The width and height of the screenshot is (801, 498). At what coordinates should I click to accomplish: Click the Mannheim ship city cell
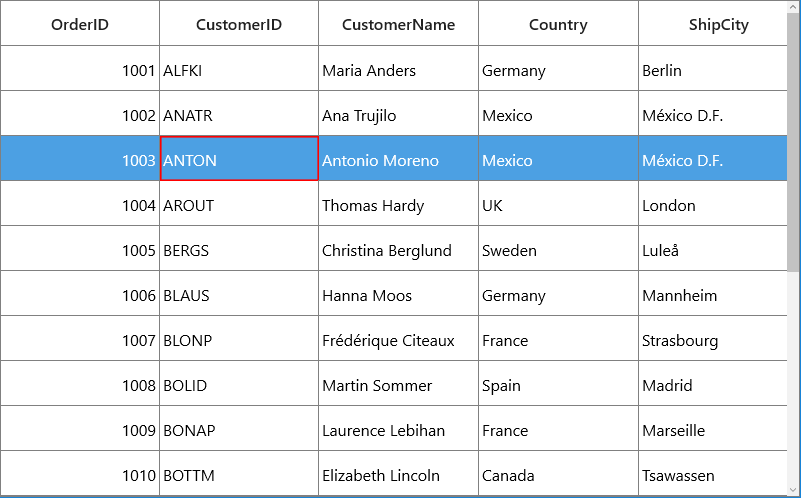[x=713, y=293]
